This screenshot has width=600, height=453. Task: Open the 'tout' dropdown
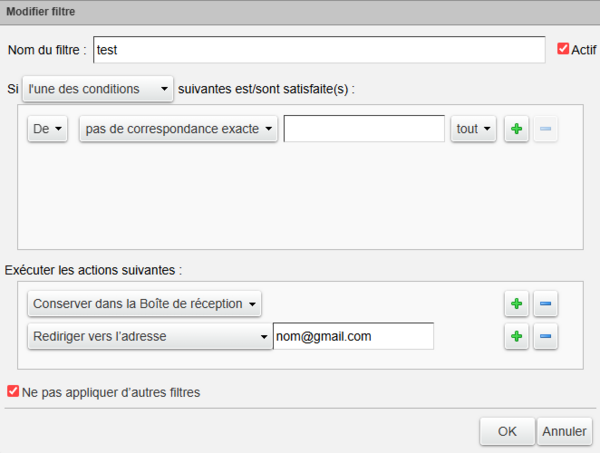click(473, 129)
